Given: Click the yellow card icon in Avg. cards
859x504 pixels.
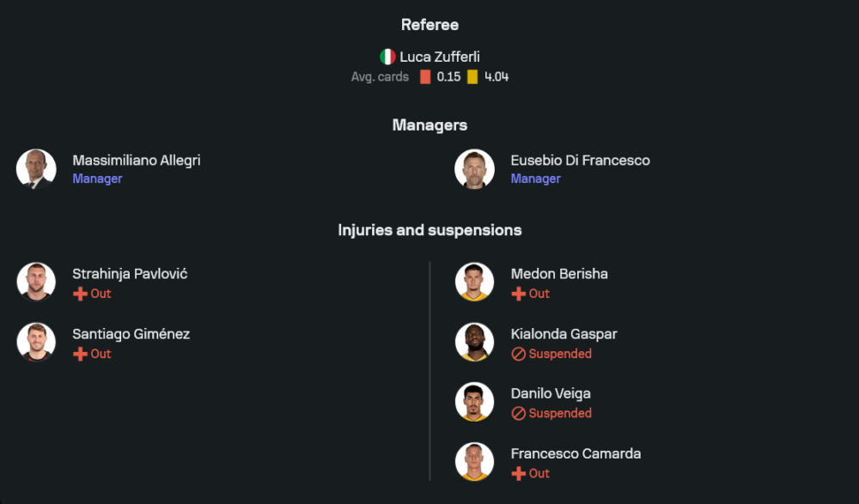Looking at the screenshot, I should click(472, 76).
